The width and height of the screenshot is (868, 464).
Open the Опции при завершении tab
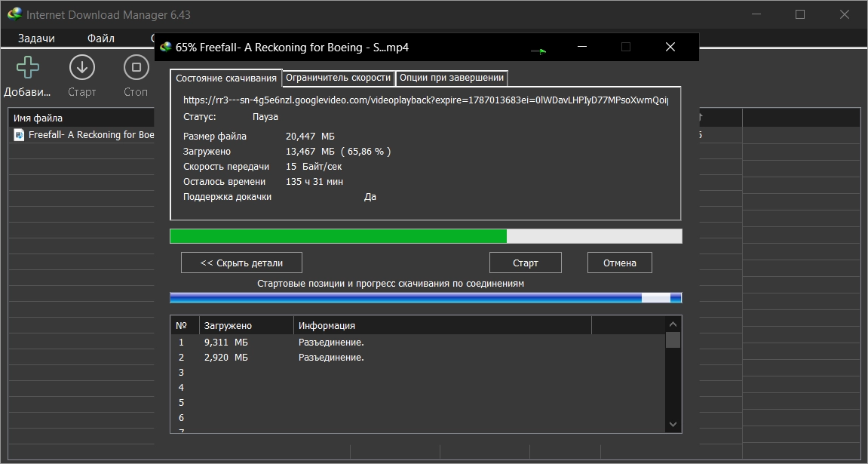click(x=452, y=78)
